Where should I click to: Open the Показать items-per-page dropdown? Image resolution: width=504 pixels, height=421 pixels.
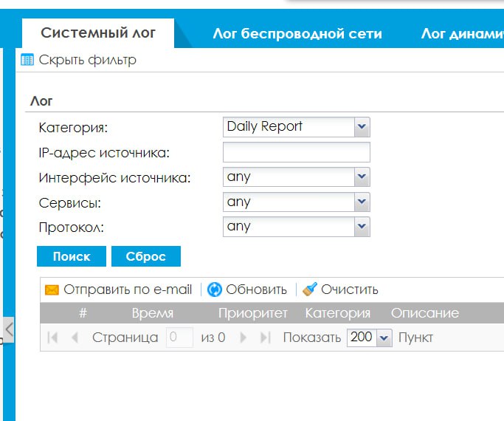(384, 338)
